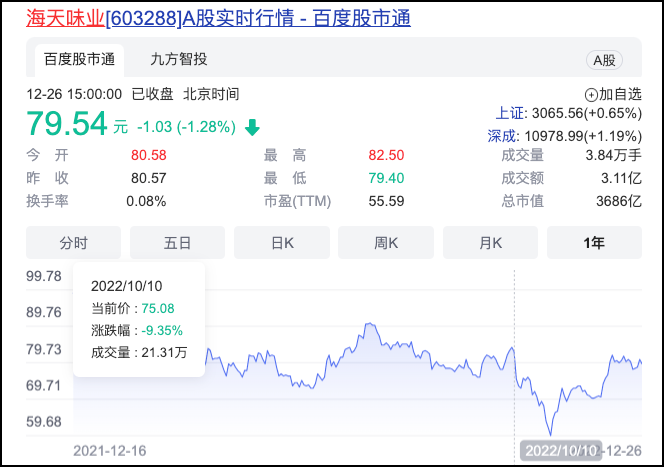The width and height of the screenshot is (664, 467).
Task: Select the 月K chart tab
Action: (x=490, y=243)
